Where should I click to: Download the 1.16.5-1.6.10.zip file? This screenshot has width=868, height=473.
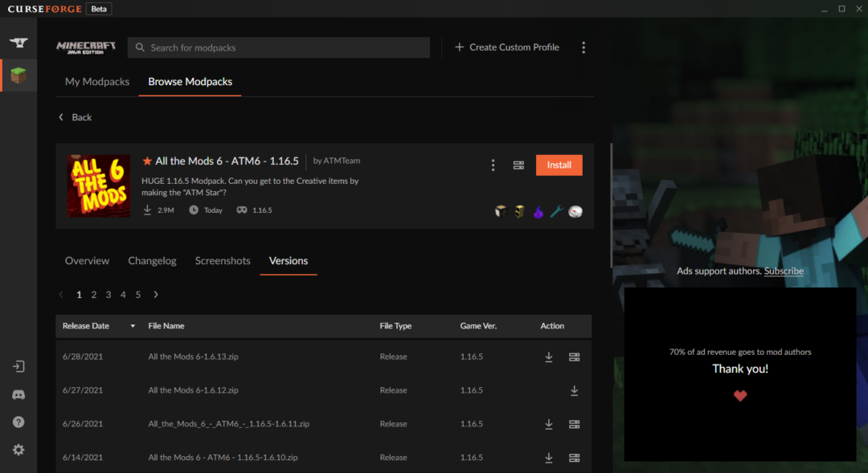549,458
